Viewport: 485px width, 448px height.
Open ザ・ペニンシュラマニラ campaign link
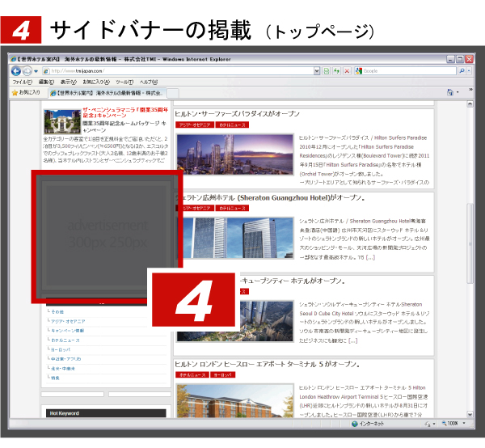tap(125, 112)
